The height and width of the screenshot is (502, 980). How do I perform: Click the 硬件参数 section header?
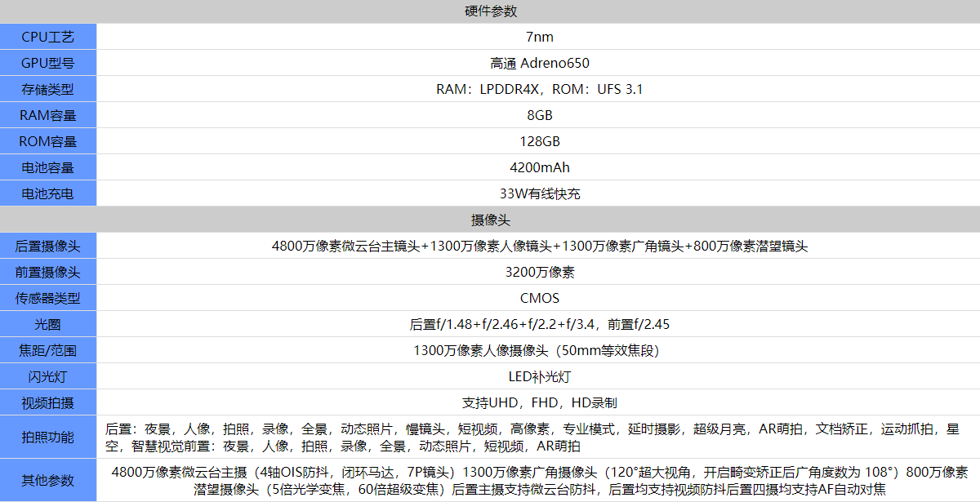coord(490,11)
